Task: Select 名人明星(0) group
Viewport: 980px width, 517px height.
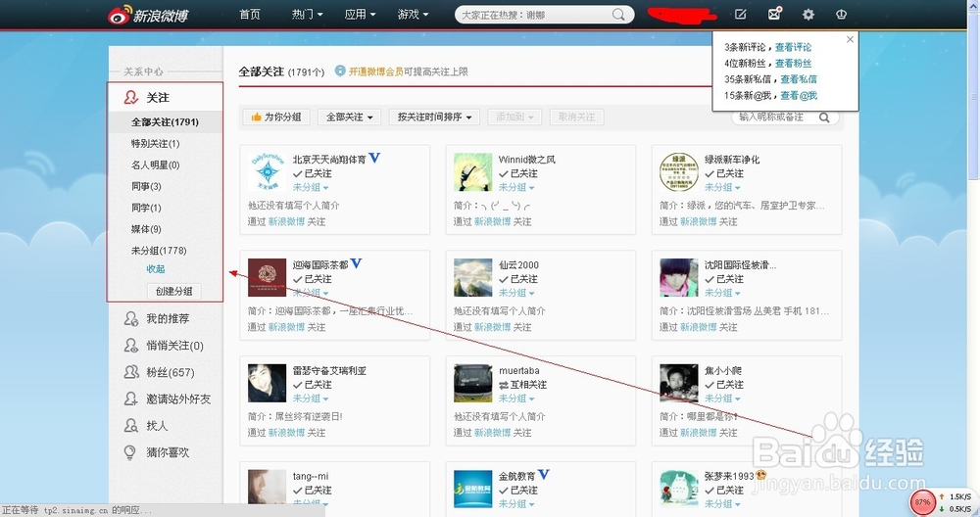Action: coord(155,164)
